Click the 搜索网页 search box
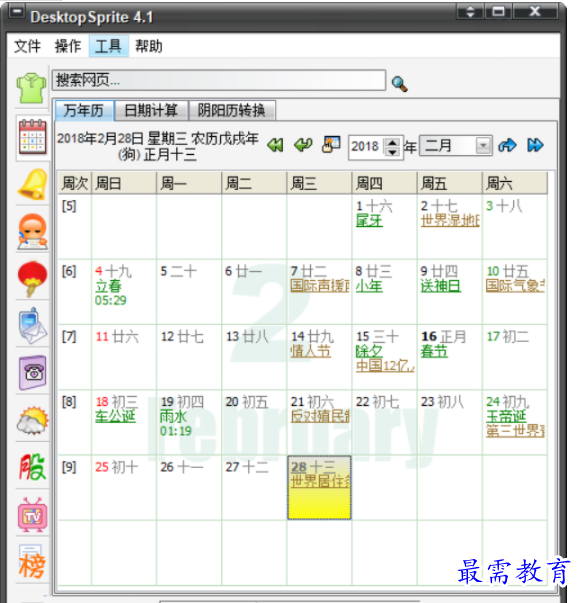 click(219, 80)
